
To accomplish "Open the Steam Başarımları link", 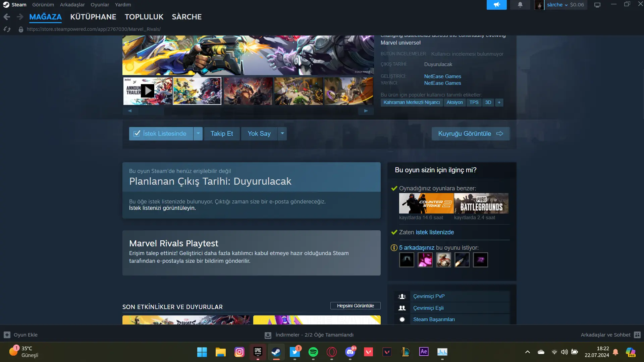I will pyautogui.click(x=434, y=319).
